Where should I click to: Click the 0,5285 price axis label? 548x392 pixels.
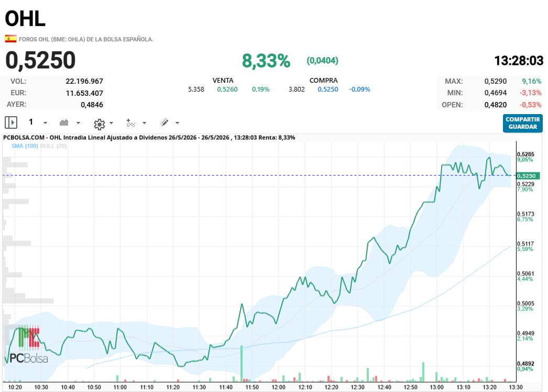[x=525, y=154]
